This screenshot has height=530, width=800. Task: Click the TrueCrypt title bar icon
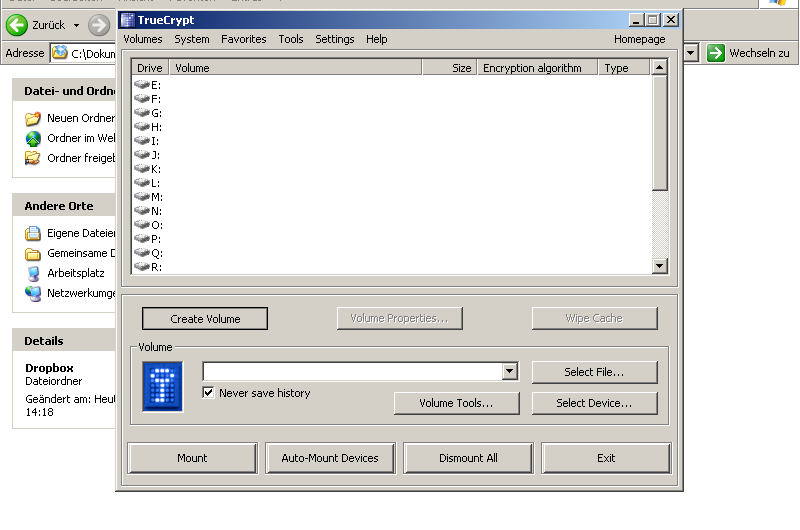coord(128,20)
